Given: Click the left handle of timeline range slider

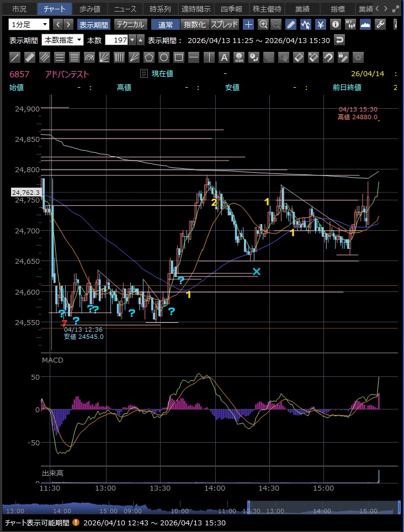Looking at the screenshot, I should (x=249, y=508).
